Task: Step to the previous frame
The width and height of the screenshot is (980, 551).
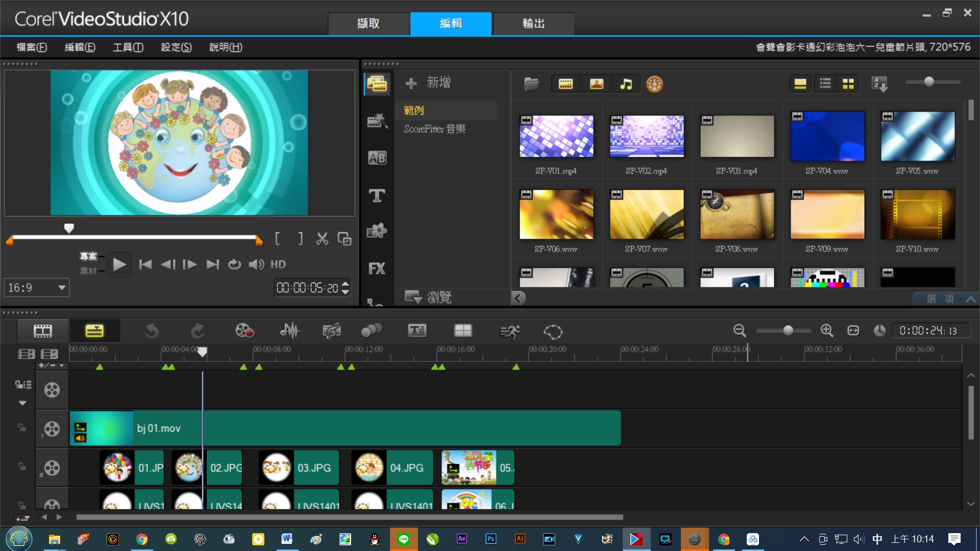Action: coord(168,264)
